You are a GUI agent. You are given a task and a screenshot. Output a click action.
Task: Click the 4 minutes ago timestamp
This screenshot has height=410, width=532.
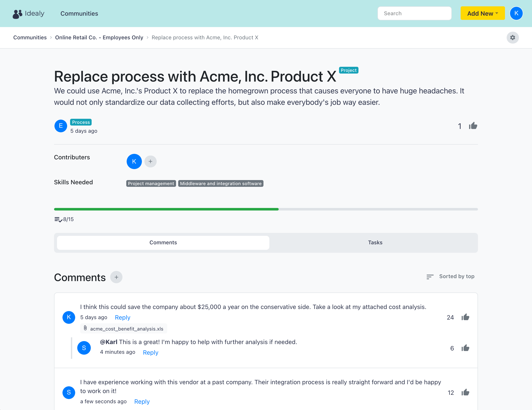click(x=118, y=352)
